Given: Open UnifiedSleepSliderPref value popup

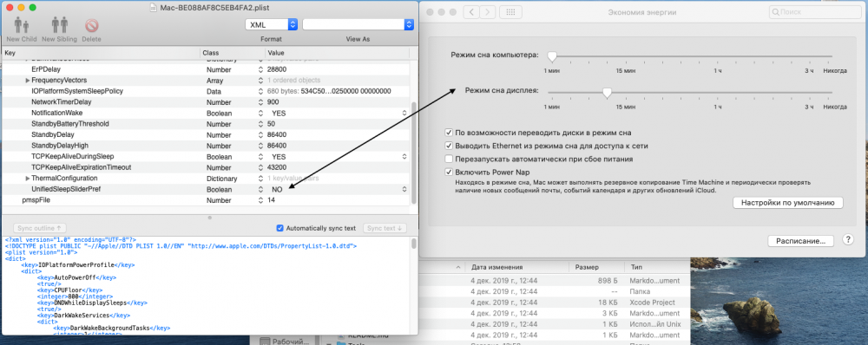Looking at the screenshot, I should click(x=405, y=189).
